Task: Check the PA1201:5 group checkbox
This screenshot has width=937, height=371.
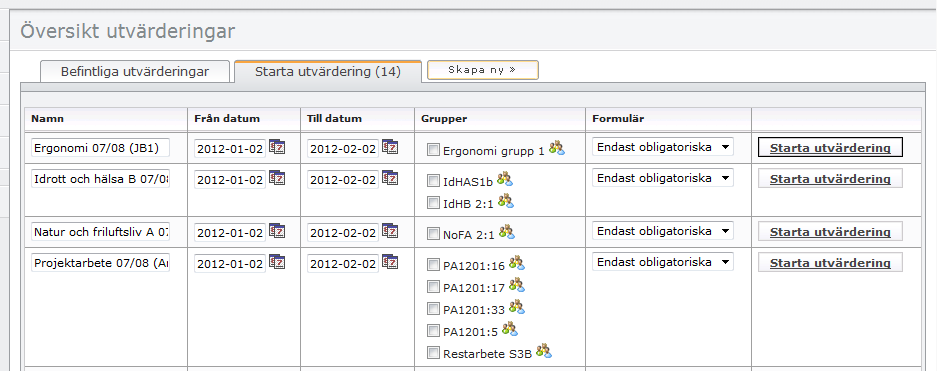Action: click(x=433, y=331)
